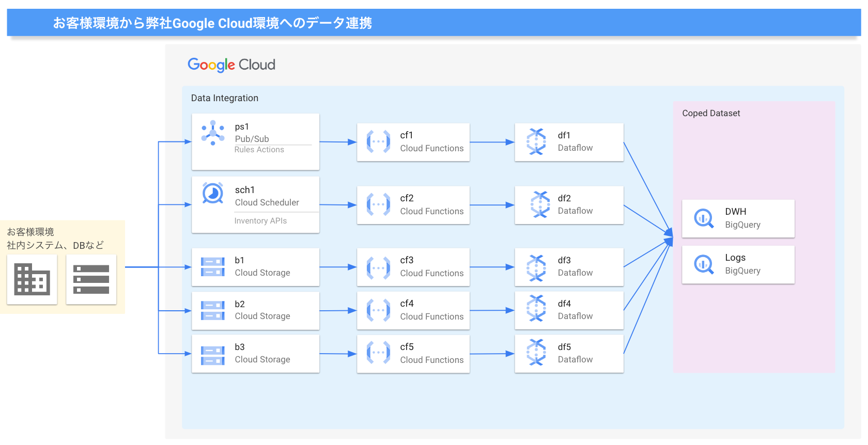
Task: Select the df2 Dataflow icon
Action: 540,204
